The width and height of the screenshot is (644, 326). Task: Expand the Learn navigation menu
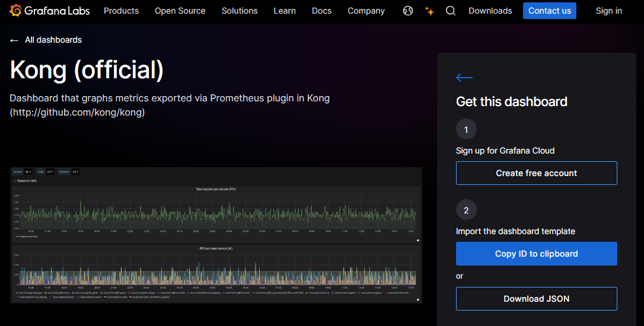pyautogui.click(x=285, y=11)
